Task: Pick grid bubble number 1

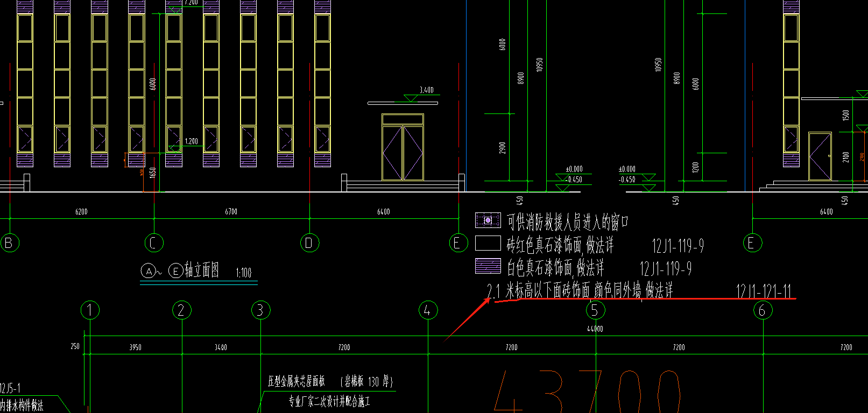Action: click(90, 310)
